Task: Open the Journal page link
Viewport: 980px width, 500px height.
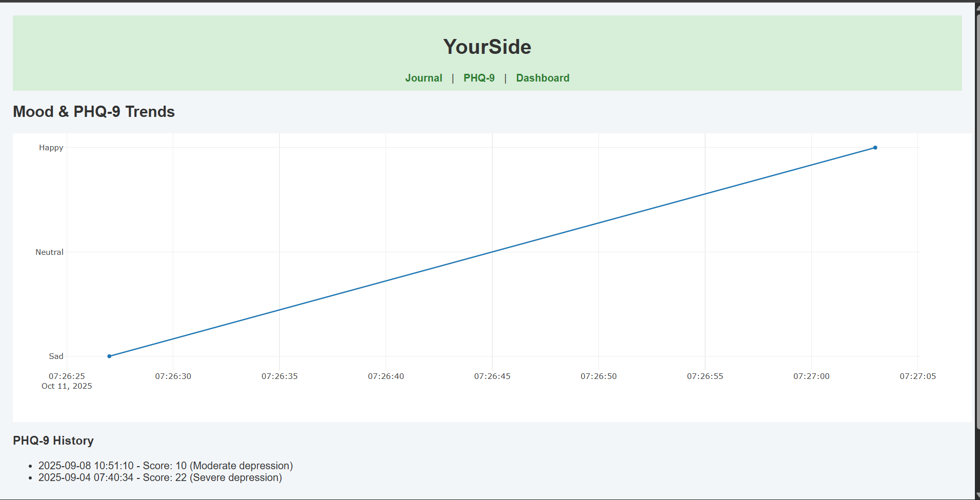Action: point(424,78)
